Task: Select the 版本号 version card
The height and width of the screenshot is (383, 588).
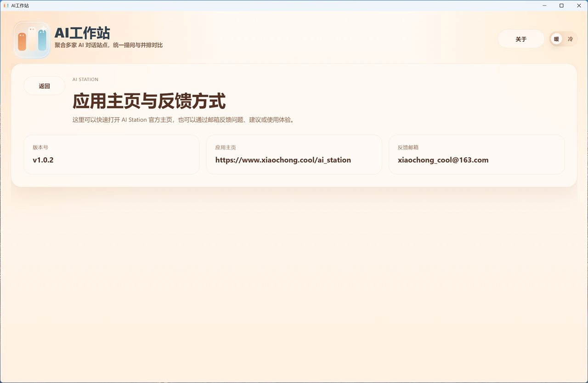Action: coord(111,154)
